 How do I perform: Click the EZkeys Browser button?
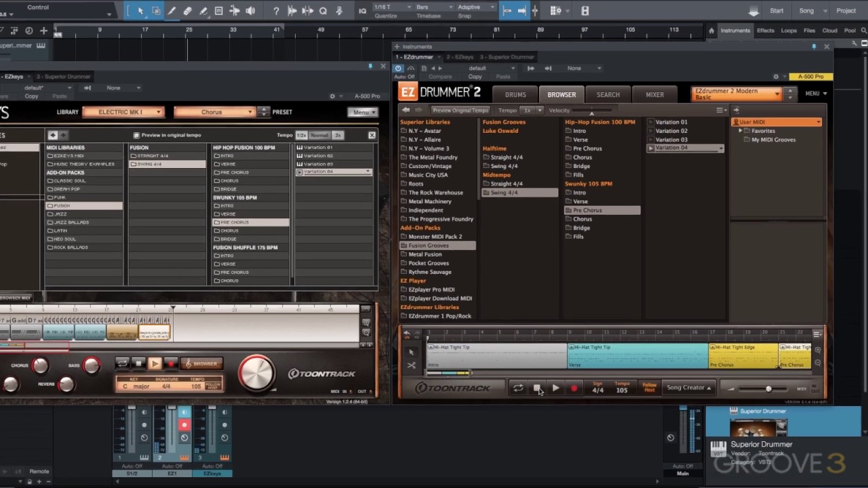201,364
